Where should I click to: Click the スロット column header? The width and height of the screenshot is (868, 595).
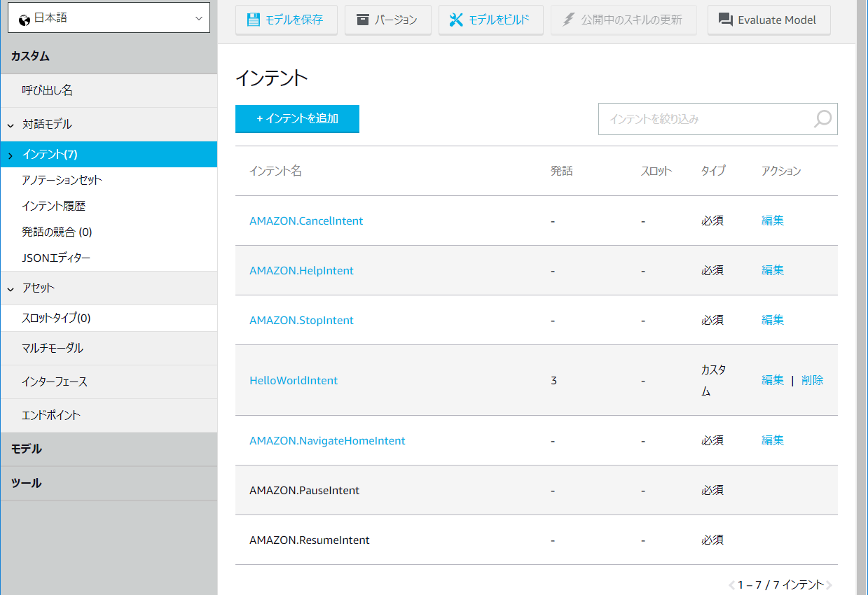click(656, 171)
